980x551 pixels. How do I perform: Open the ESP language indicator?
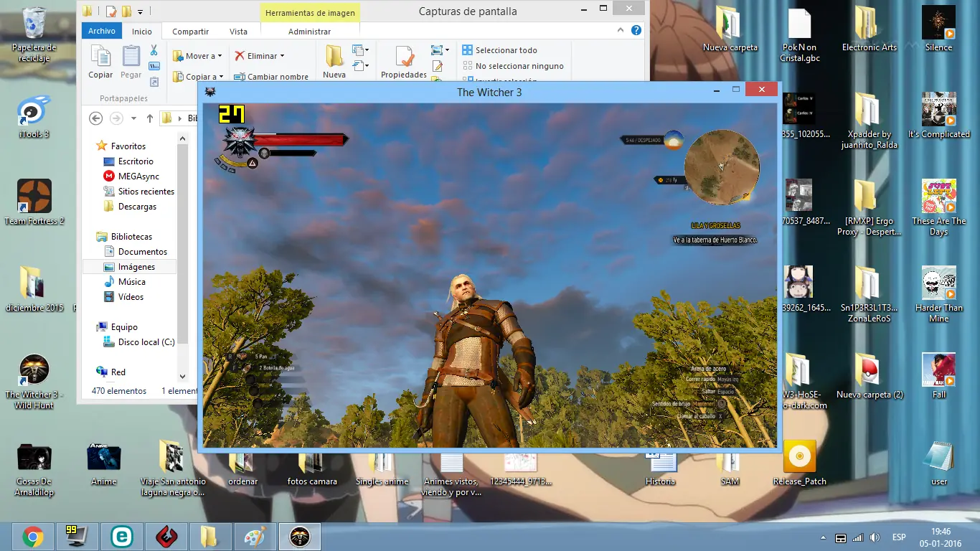click(899, 537)
